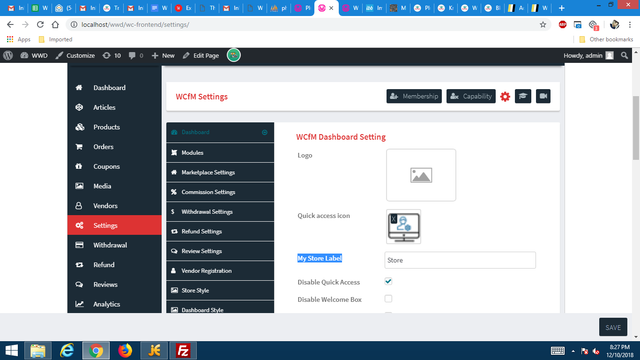Click the graduation cap knowledgebase icon

pos(523,96)
